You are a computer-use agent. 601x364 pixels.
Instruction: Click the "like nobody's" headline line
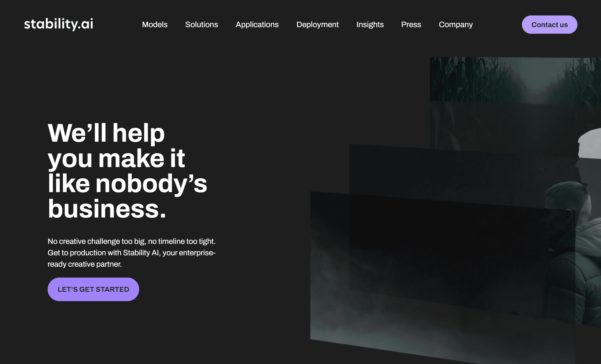[x=128, y=184]
